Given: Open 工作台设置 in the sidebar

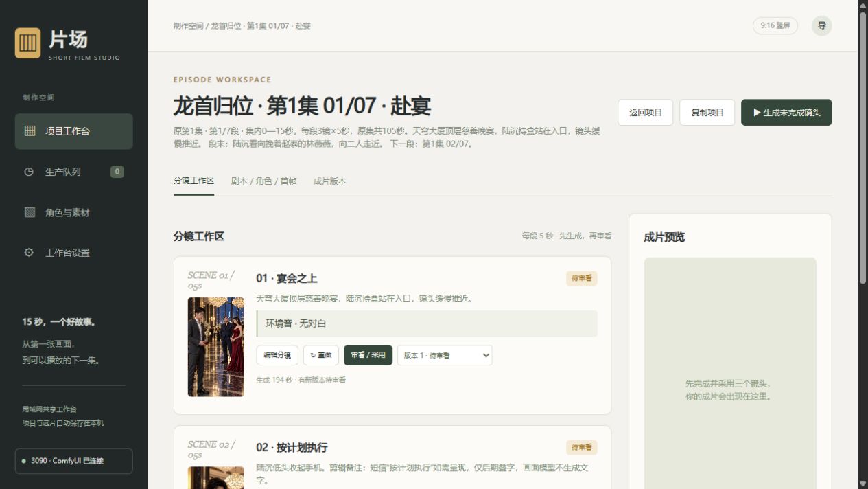Looking at the screenshot, I should coord(74,253).
